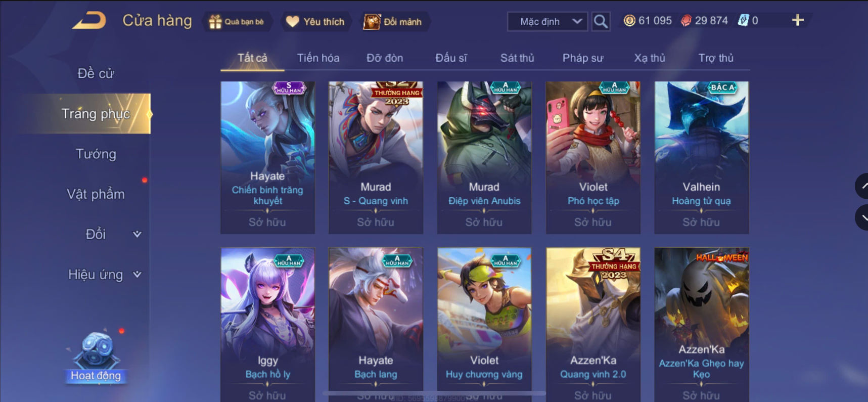Viewport: 868px width, 402px height.
Task: Click the up arrow on right edge
Action: pos(862,186)
